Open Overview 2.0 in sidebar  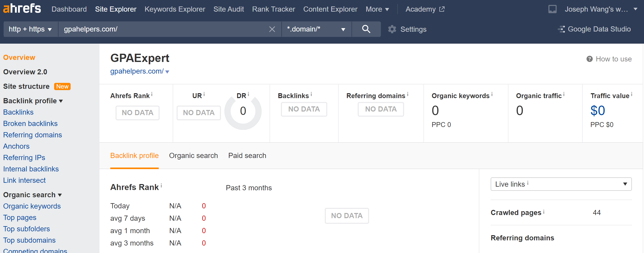point(25,72)
